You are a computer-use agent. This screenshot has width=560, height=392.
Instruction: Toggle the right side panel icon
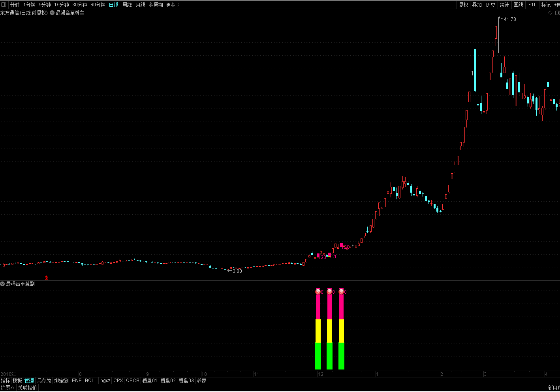558,13
